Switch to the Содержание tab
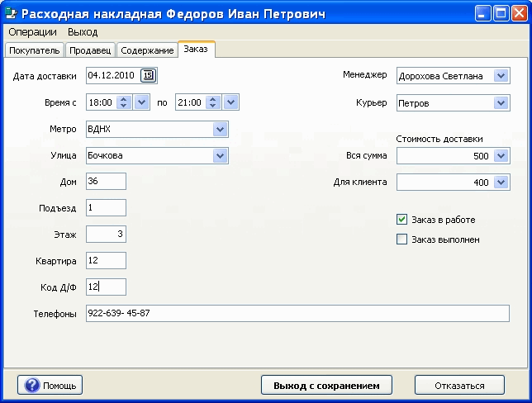 click(147, 50)
